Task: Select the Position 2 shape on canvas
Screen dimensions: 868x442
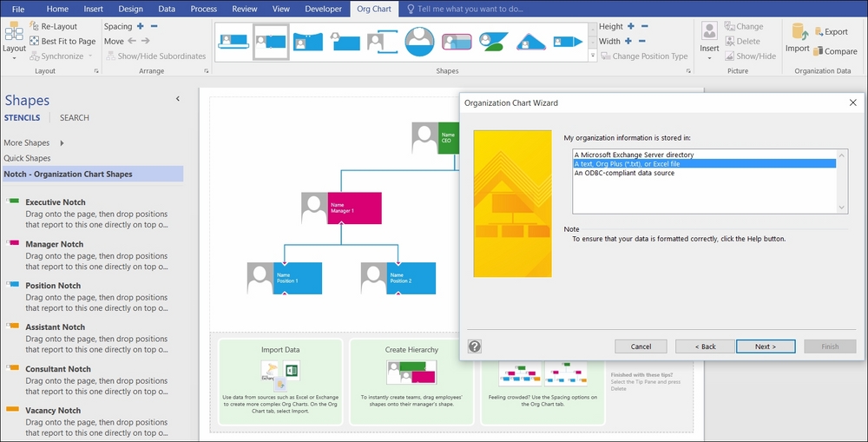Action: pos(398,278)
